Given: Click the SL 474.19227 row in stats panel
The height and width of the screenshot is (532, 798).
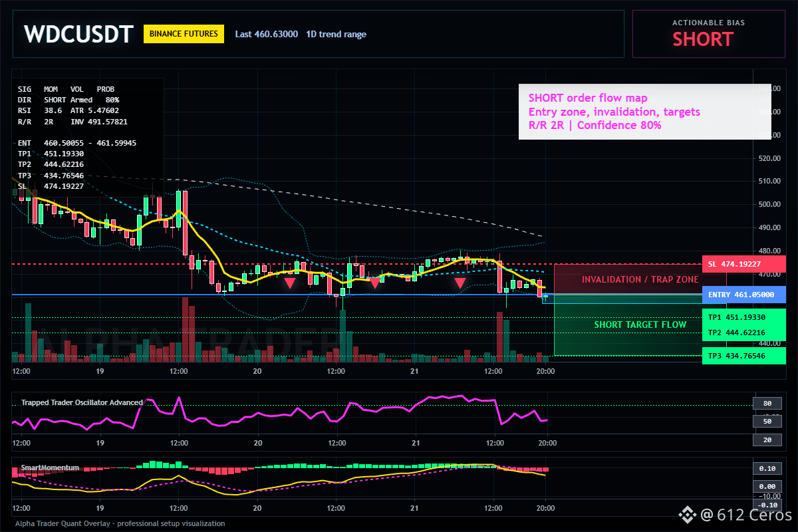Looking at the screenshot, I should 51,186.
